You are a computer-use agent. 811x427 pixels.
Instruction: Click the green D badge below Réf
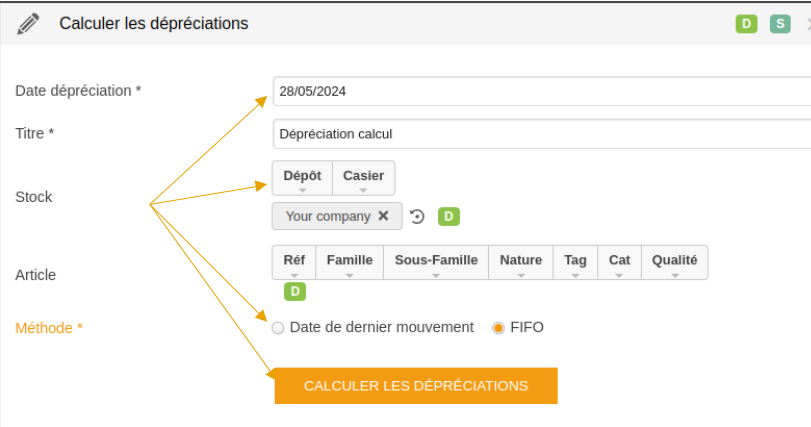pos(295,292)
